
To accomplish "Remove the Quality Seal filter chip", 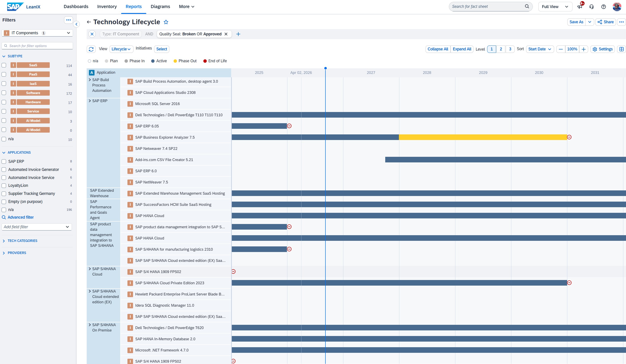I will click(x=226, y=34).
